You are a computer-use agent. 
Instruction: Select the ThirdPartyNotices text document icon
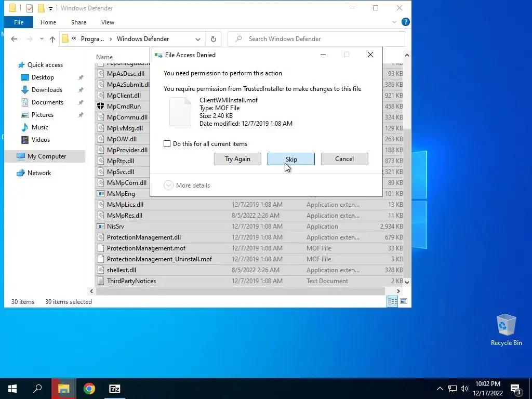[x=100, y=281]
